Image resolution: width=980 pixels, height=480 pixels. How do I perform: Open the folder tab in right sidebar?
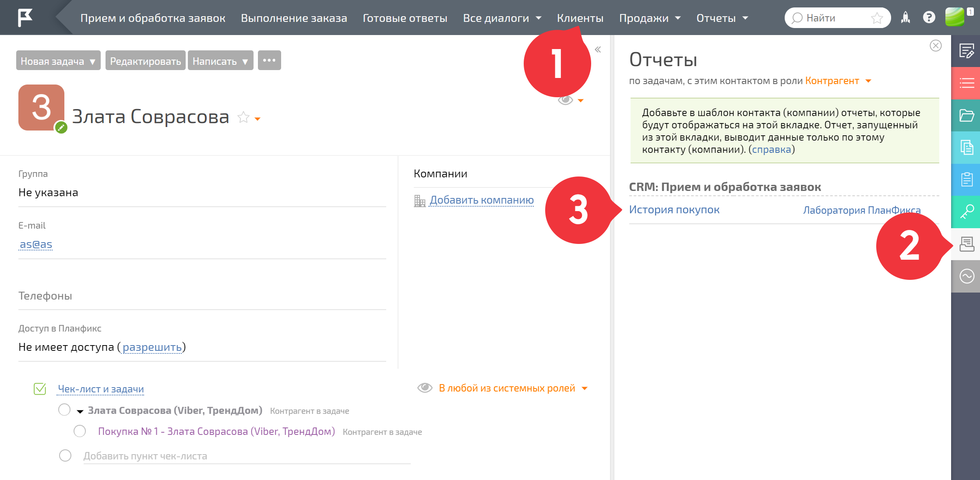coord(966,115)
